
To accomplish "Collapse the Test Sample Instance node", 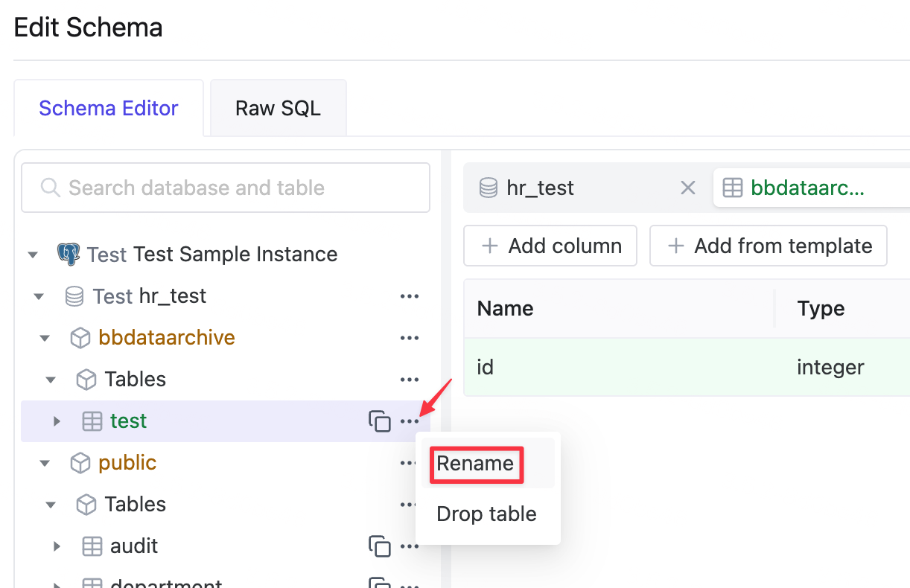I will [x=33, y=255].
